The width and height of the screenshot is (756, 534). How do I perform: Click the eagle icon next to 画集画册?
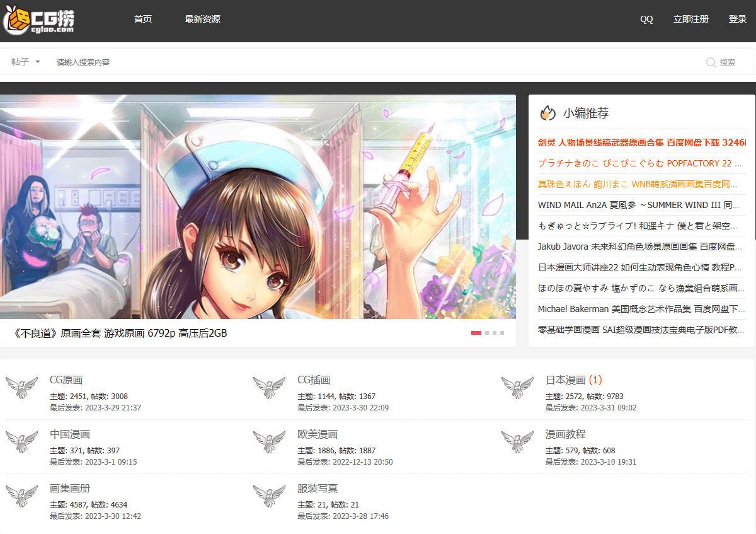pos(21,496)
